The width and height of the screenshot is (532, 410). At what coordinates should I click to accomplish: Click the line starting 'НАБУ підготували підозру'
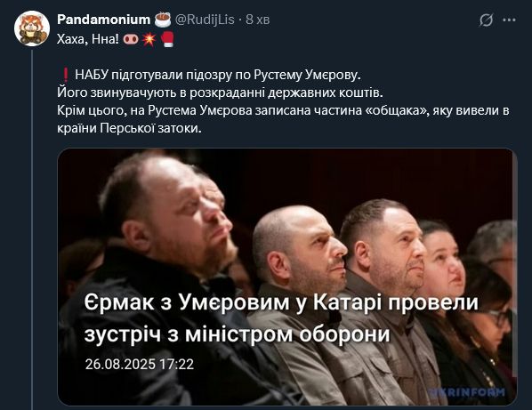tap(217, 75)
